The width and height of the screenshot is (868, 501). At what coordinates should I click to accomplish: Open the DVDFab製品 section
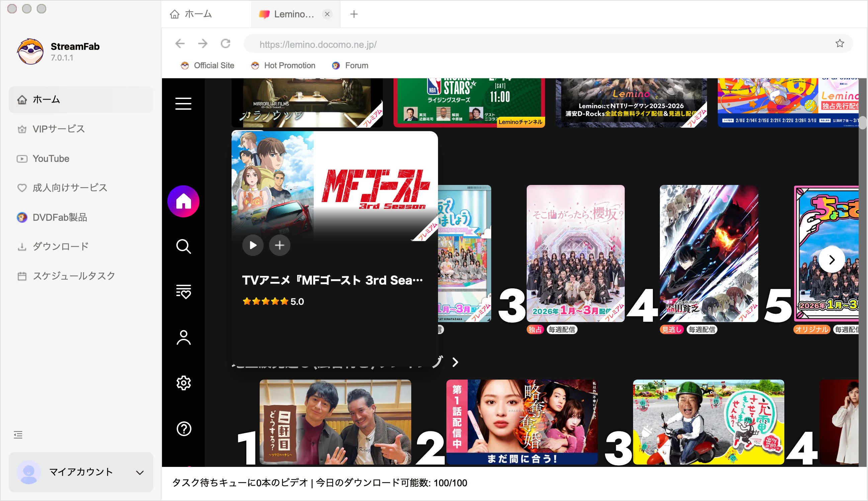[60, 217]
